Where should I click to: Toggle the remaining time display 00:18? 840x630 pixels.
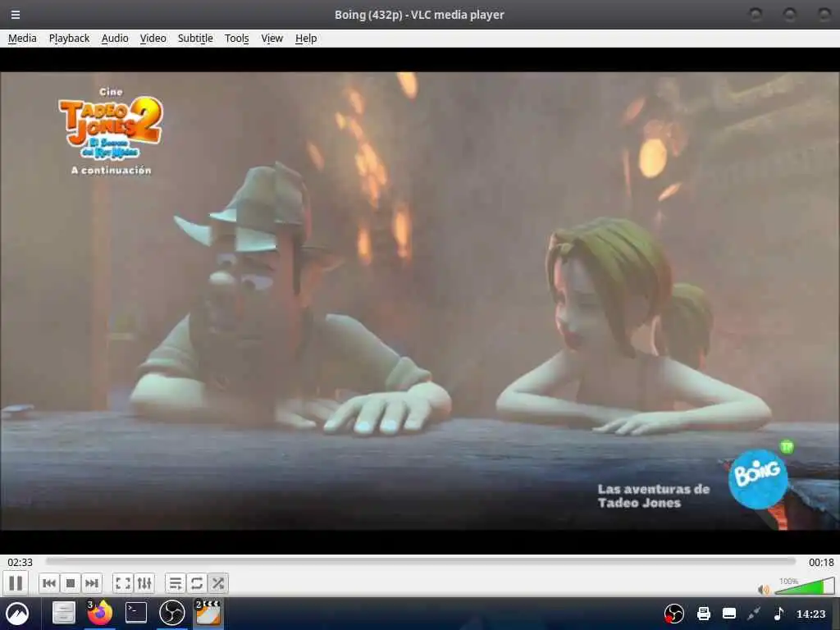pos(821,562)
